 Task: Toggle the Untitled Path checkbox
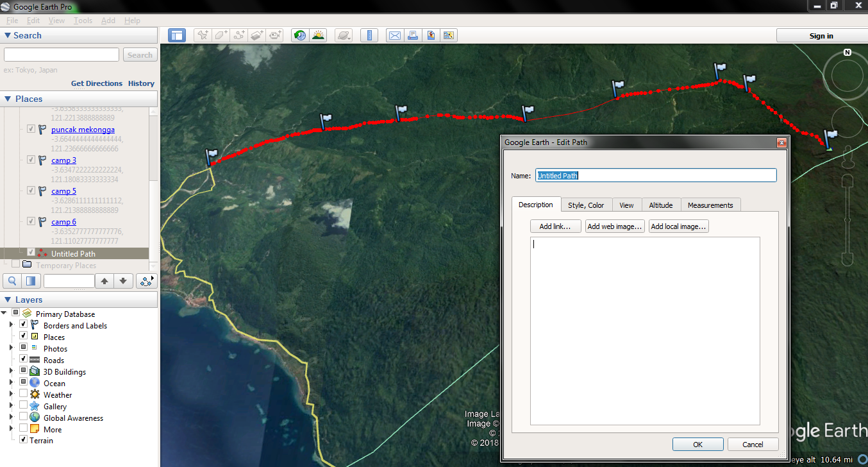31,253
